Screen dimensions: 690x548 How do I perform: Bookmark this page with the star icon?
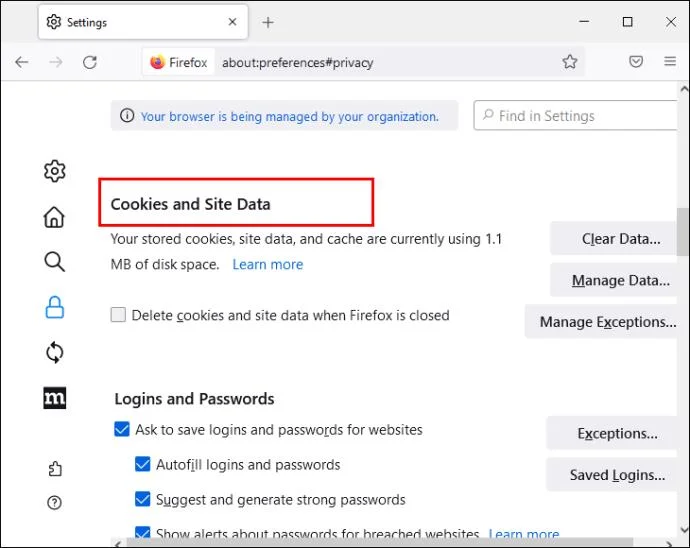(x=570, y=62)
